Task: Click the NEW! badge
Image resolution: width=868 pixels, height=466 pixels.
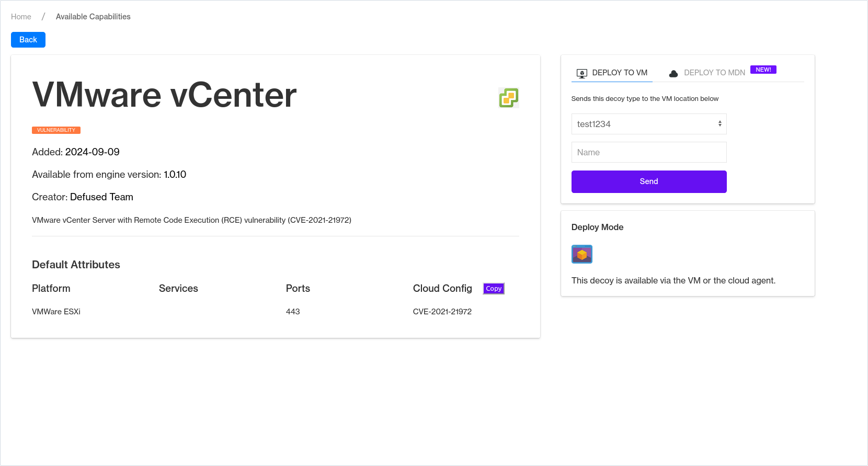Action: 763,70
